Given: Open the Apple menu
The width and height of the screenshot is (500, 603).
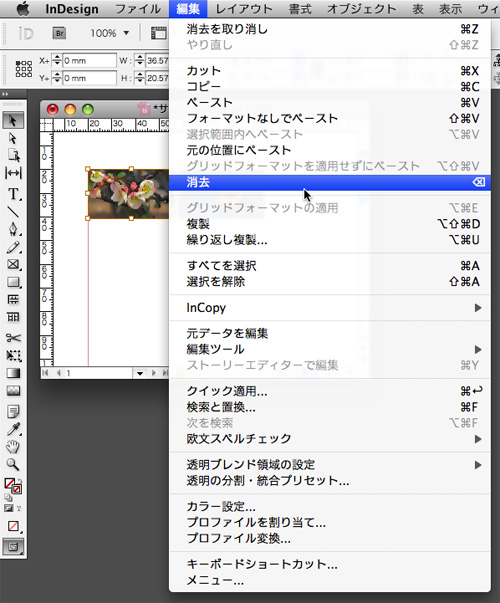Looking at the screenshot, I should (x=23, y=9).
